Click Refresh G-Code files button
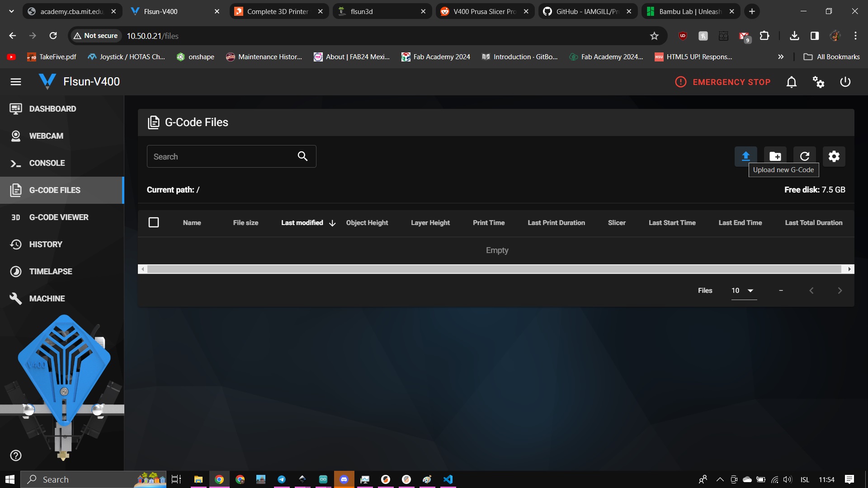Image resolution: width=868 pixels, height=488 pixels. click(804, 156)
